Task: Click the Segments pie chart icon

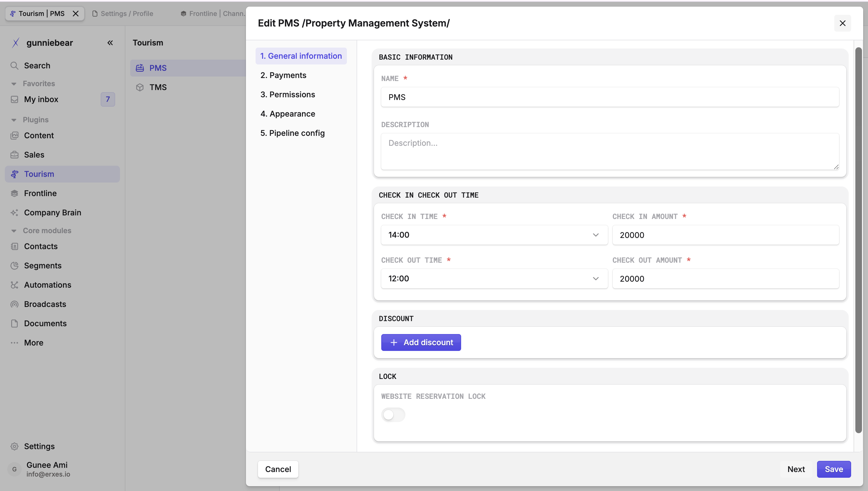Action: coord(14,266)
